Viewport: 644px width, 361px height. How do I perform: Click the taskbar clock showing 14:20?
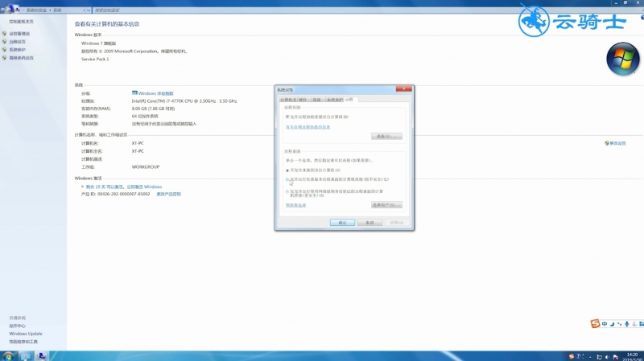[x=632, y=356]
